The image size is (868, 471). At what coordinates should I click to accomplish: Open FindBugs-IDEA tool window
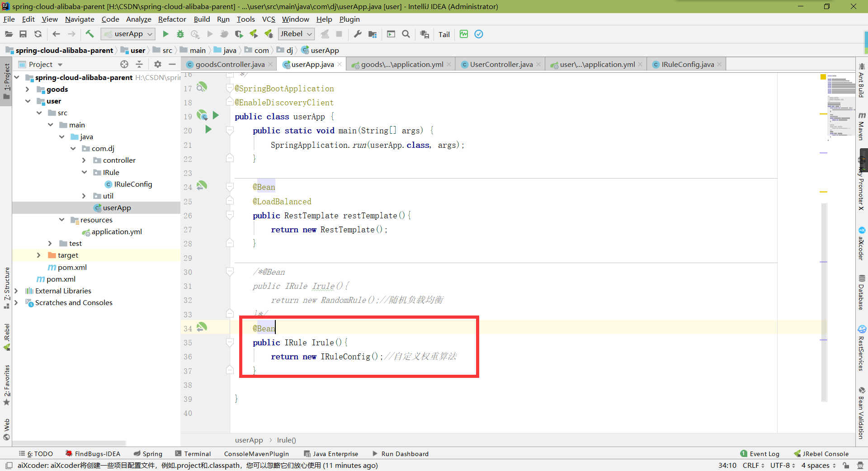click(93, 454)
